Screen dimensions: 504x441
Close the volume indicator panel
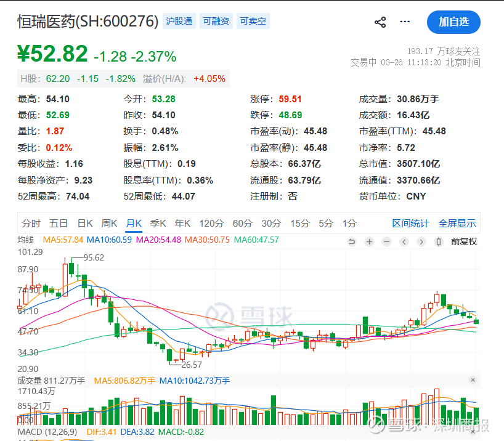473,380
